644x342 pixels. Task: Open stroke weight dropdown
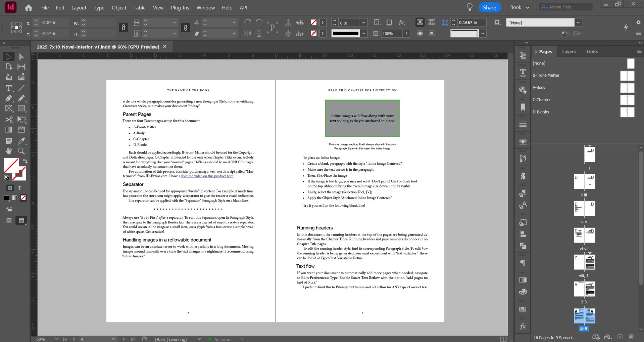tap(364, 23)
